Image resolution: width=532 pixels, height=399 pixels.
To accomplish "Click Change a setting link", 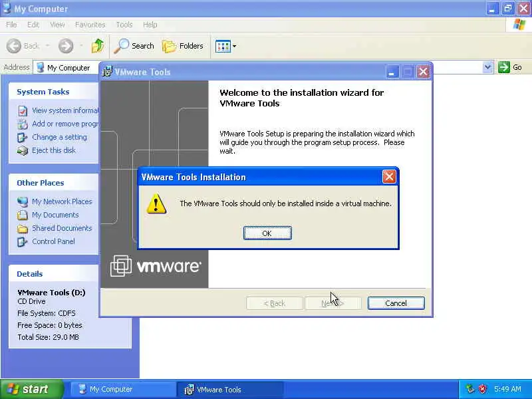I will pyautogui.click(x=59, y=137).
